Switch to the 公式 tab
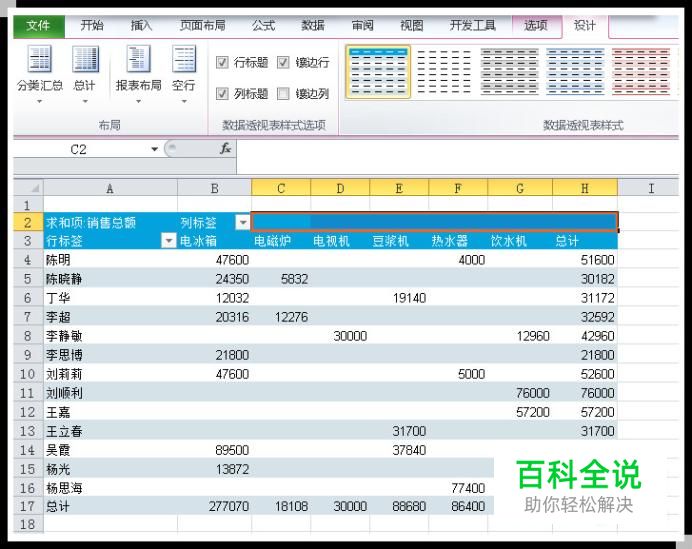692x549 pixels. pyautogui.click(x=263, y=26)
